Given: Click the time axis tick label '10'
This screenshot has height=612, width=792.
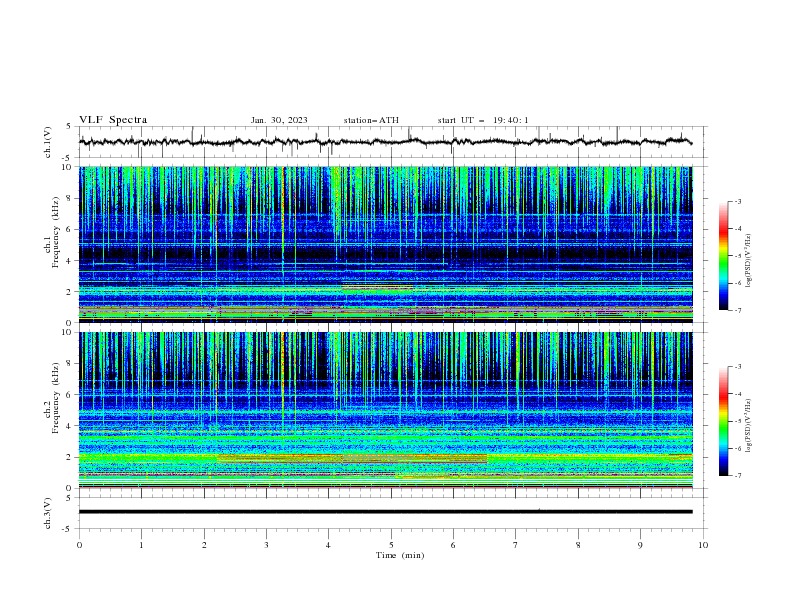Looking at the screenshot, I should (x=703, y=545).
